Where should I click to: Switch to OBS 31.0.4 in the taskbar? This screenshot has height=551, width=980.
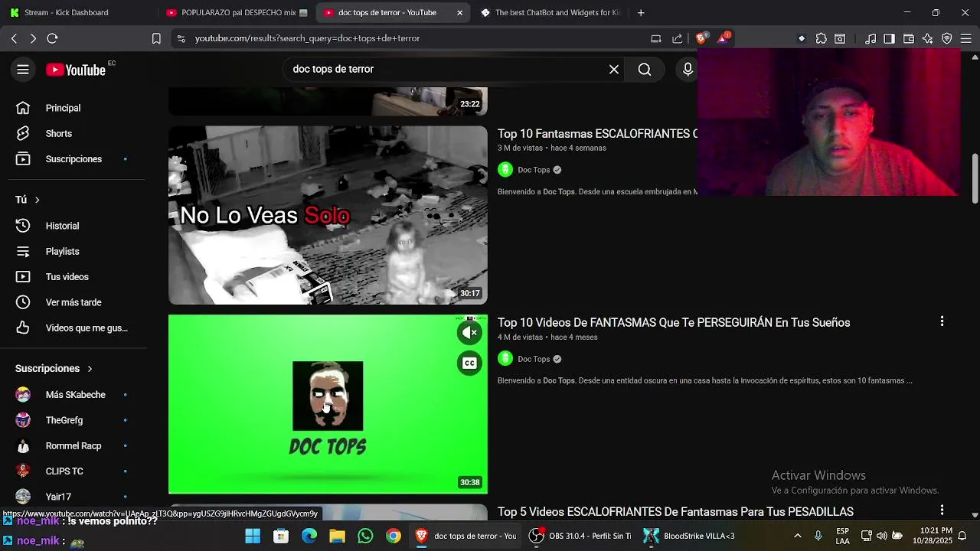pos(581,536)
